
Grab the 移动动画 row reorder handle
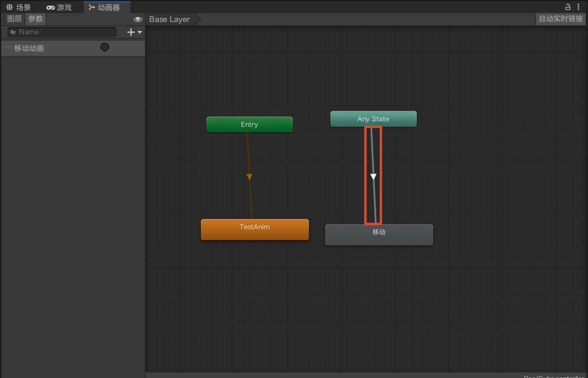pyautogui.click(x=7, y=47)
